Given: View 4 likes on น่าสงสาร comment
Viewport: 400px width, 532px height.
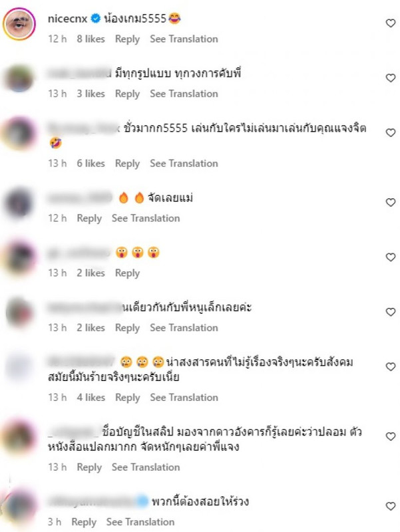Looking at the screenshot, I should tap(91, 397).
